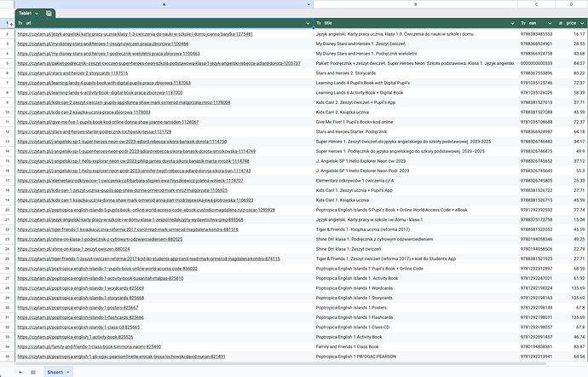The height and width of the screenshot is (377, 588).
Task: Select column B header
Action: point(416,4)
